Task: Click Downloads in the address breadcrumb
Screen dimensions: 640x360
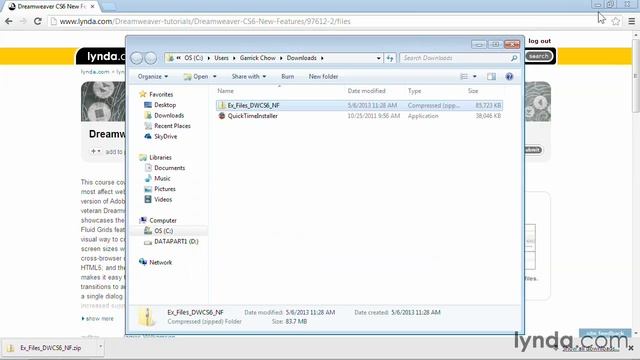Action: (301, 58)
